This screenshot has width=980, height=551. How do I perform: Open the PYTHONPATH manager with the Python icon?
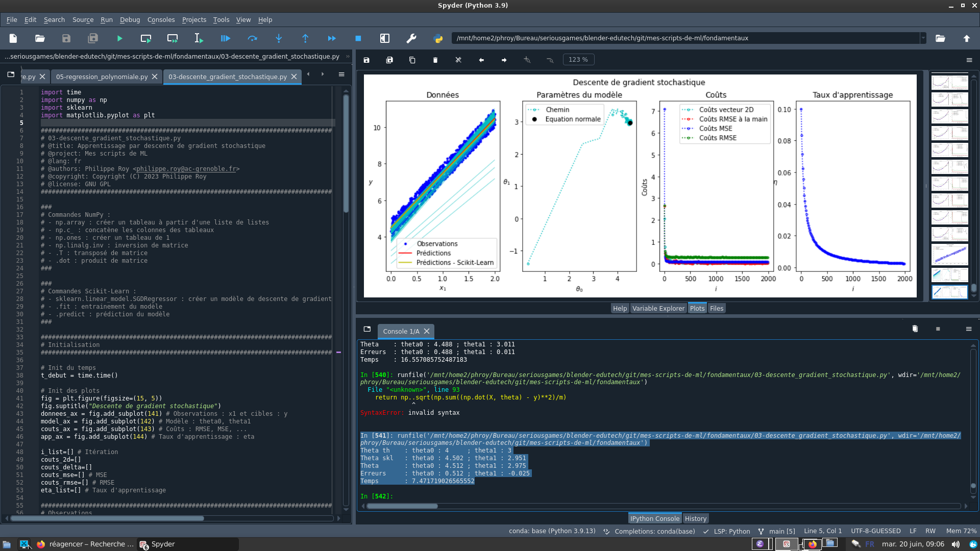point(438,38)
